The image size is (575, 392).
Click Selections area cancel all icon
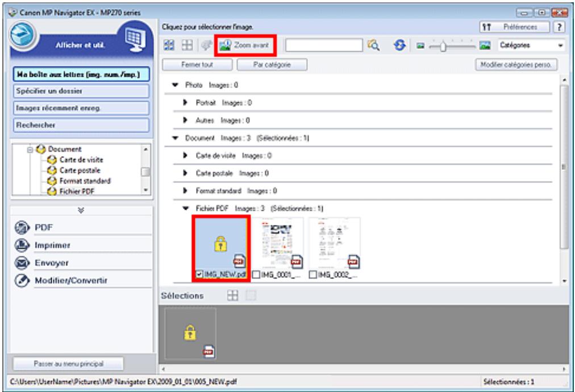(251, 295)
